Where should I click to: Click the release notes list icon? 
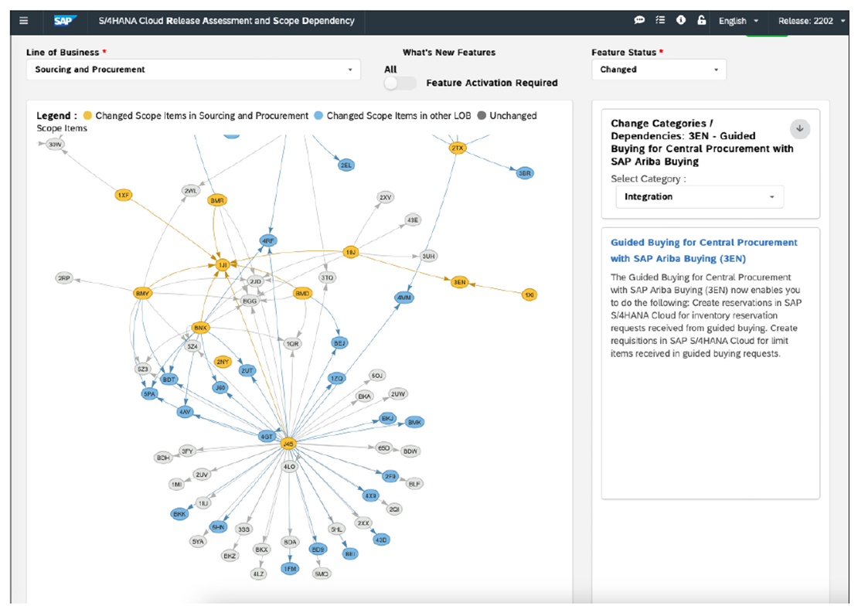(x=661, y=20)
